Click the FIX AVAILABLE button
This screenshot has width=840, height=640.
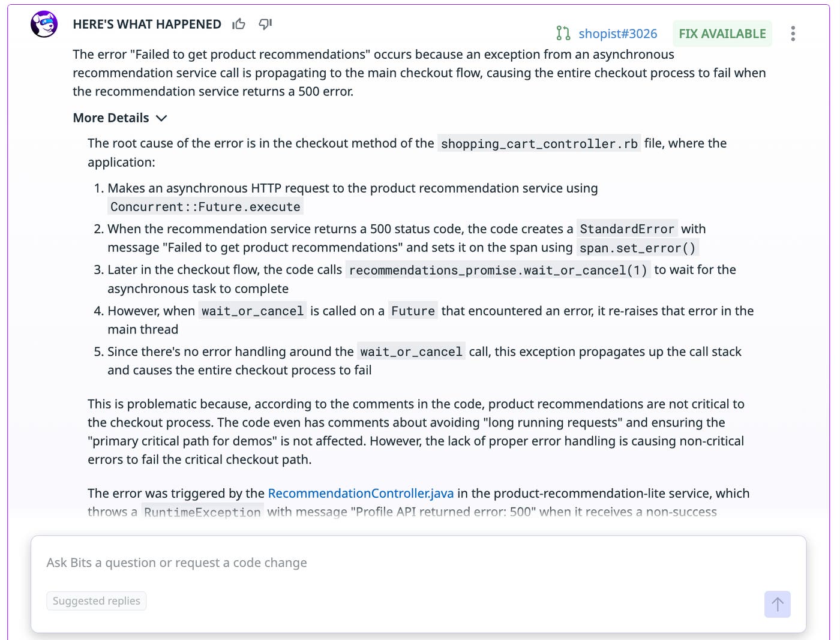722,33
